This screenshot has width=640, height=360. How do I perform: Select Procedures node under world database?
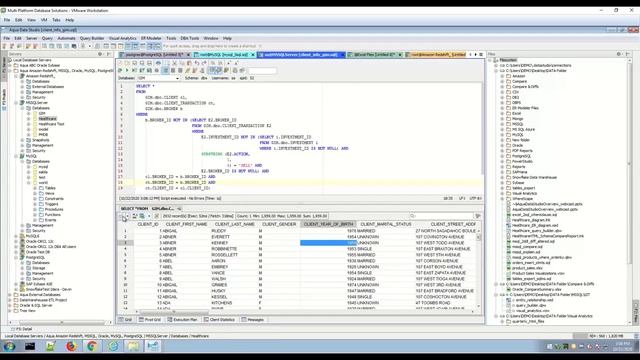pyautogui.click(x=54, y=209)
